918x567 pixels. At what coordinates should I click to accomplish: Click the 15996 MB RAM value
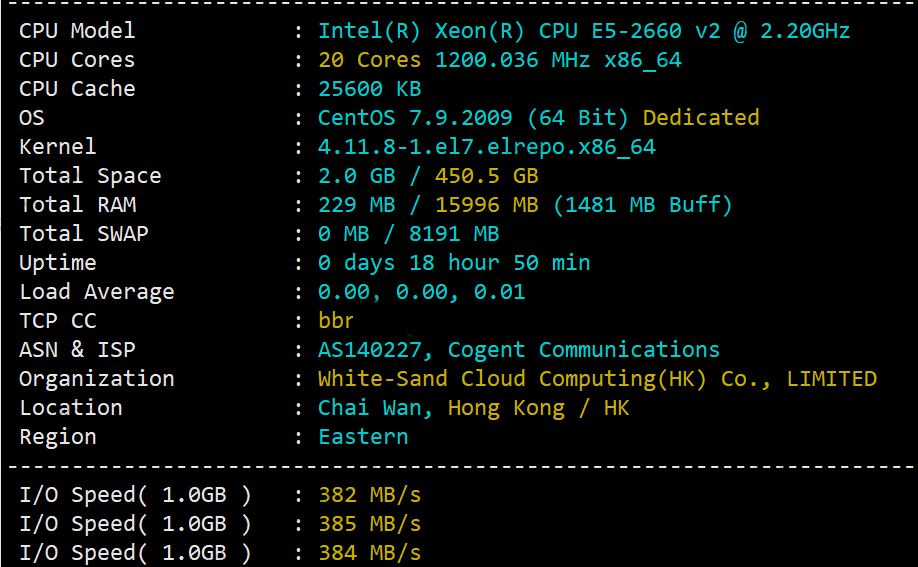pyautogui.click(x=487, y=204)
